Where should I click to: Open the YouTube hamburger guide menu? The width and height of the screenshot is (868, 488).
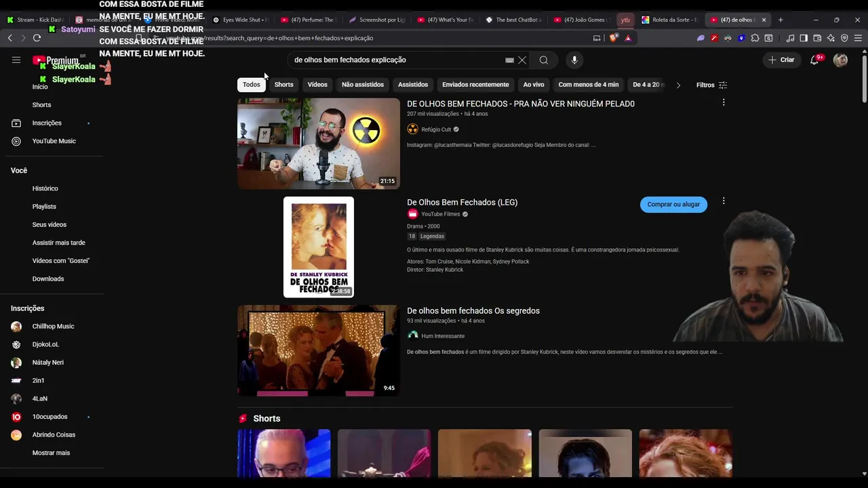16,60
